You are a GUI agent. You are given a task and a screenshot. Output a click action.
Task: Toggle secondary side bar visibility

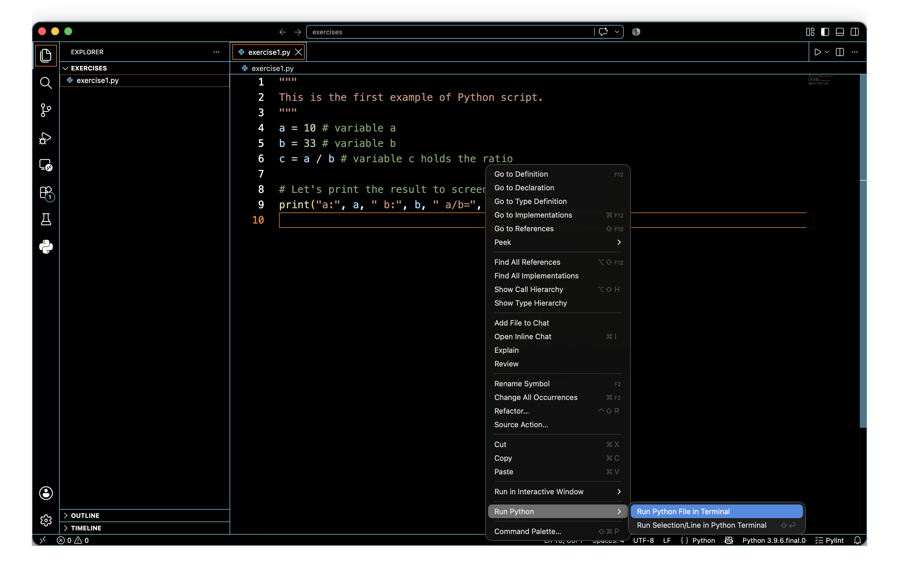(x=854, y=32)
